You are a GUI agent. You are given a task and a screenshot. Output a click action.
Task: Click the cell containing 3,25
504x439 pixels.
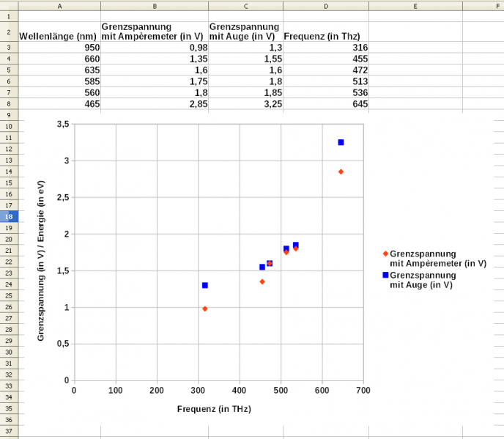click(x=245, y=103)
